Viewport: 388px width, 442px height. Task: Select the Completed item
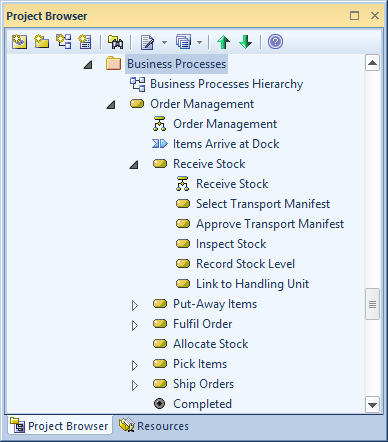click(202, 404)
